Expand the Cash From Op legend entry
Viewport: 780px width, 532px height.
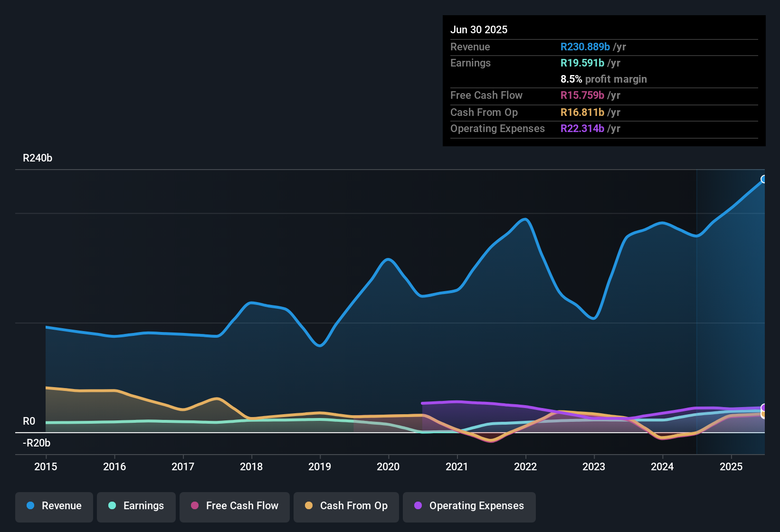coord(346,506)
